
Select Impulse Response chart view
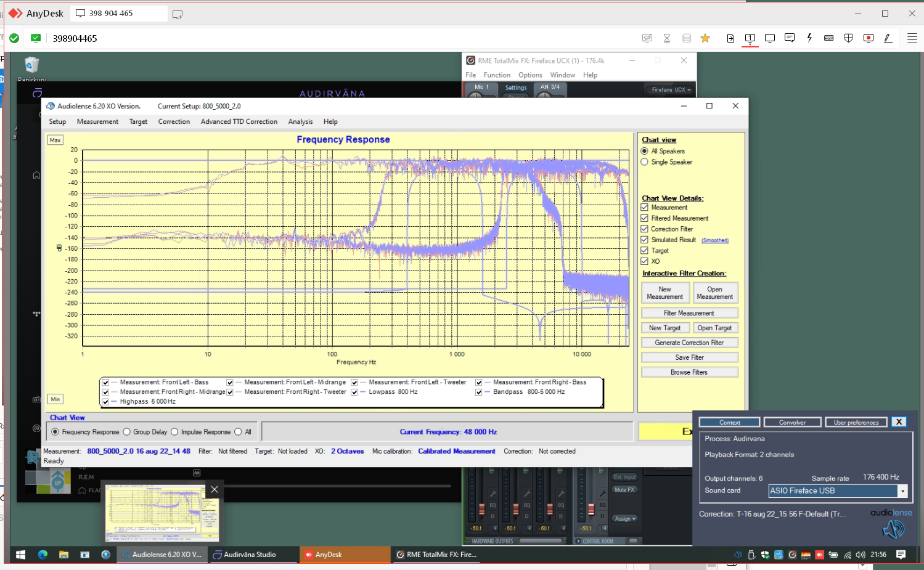point(174,432)
